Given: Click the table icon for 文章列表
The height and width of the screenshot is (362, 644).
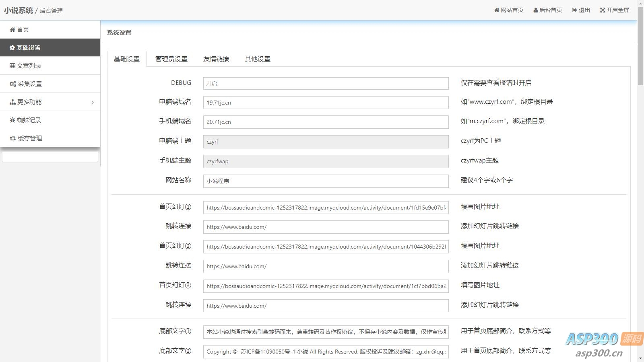Looking at the screenshot, I should (12, 66).
